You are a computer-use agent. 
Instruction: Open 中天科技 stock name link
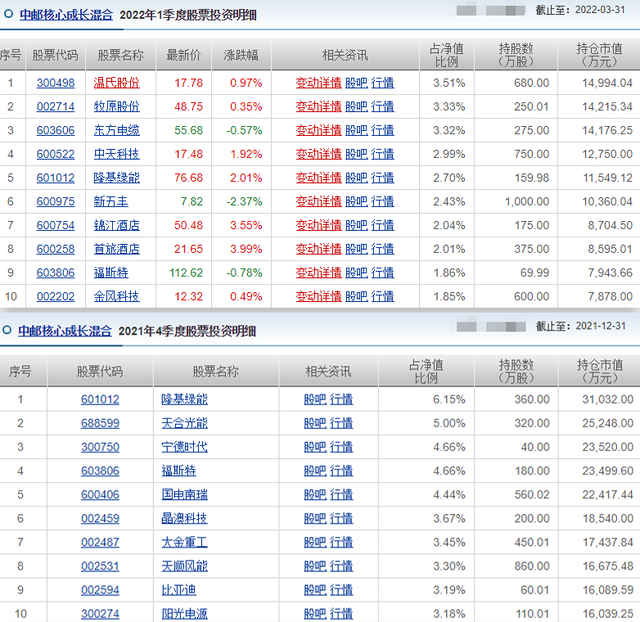[117, 154]
